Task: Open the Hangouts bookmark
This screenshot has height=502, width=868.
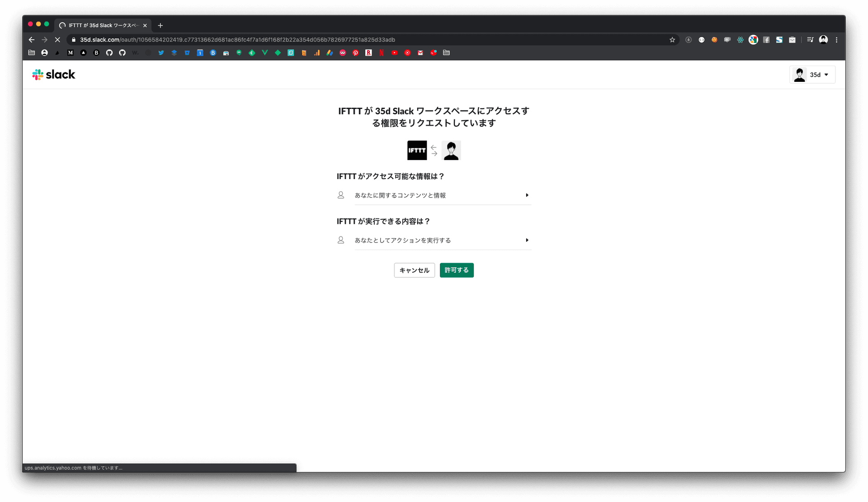Action: [x=239, y=53]
